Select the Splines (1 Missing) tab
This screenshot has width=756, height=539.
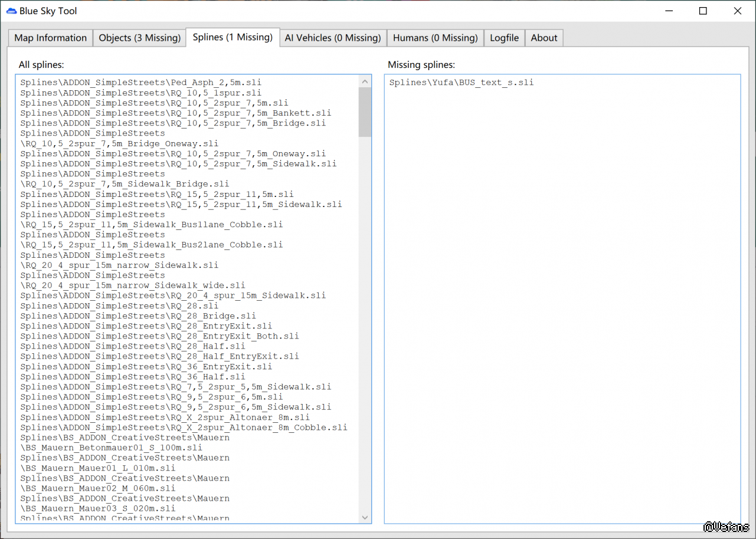[233, 37]
